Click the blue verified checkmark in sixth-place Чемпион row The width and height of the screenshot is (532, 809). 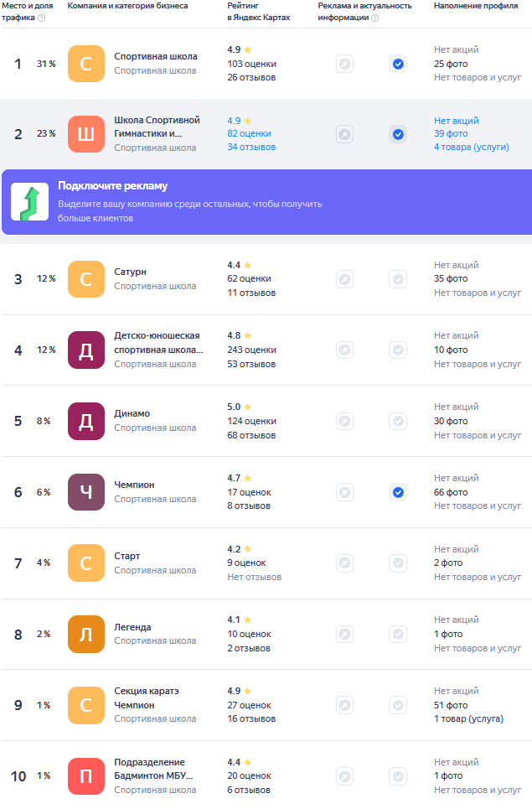pos(398,493)
